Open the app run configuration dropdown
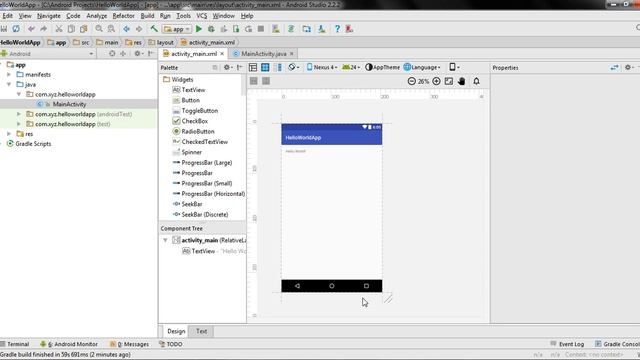 [x=177, y=29]
